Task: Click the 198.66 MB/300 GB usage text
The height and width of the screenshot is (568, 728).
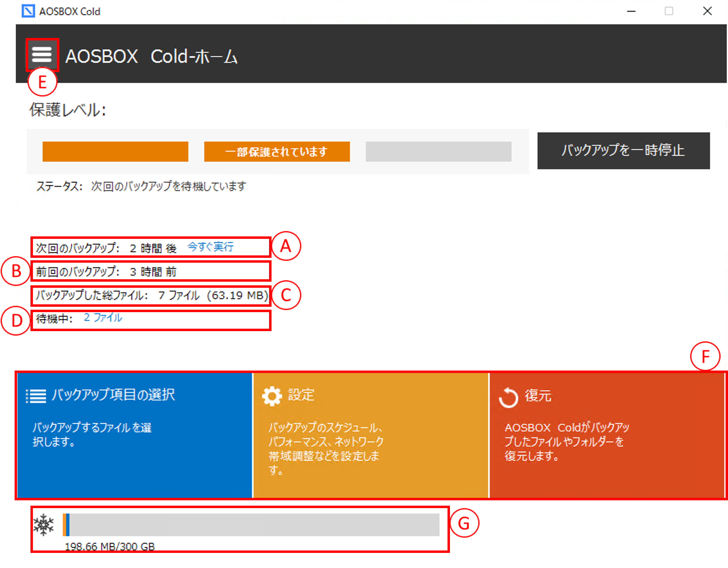Action: tap(110, 546)
